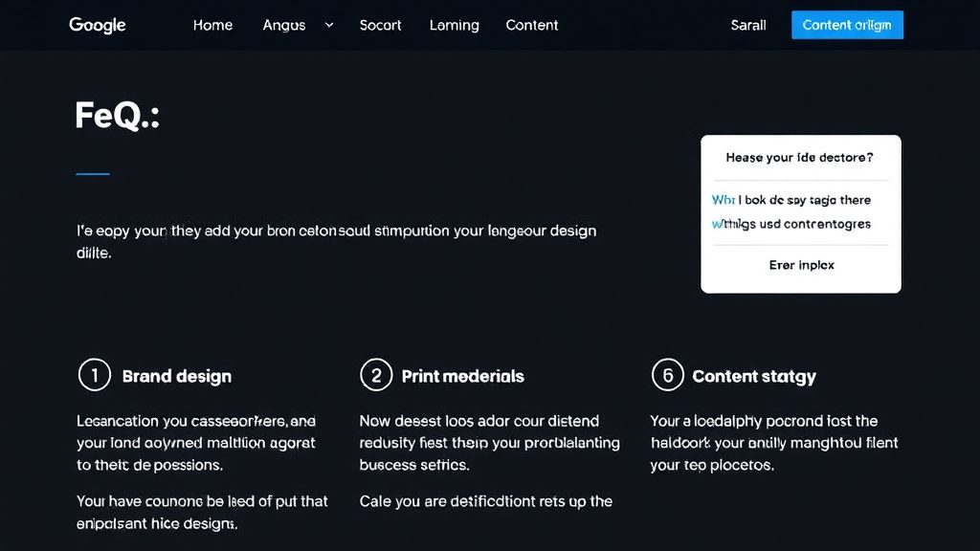Open the Laming navigation link
Image resolution: width=980 pixels, height=551 pixels.
tap(455, 25)
